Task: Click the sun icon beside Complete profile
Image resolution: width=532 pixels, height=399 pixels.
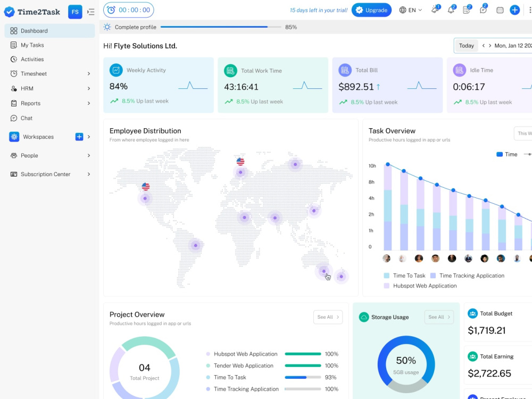Action: 107,27
